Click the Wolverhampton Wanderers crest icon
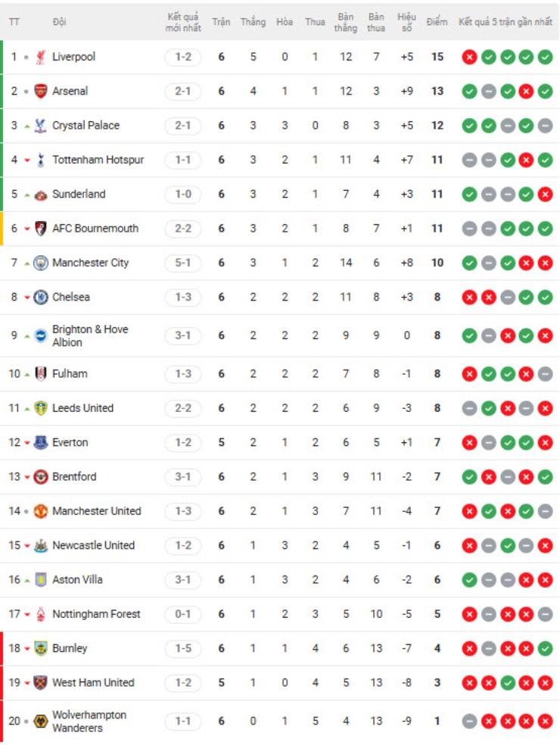This screenshot has width=560, height=745. point(41,722)
